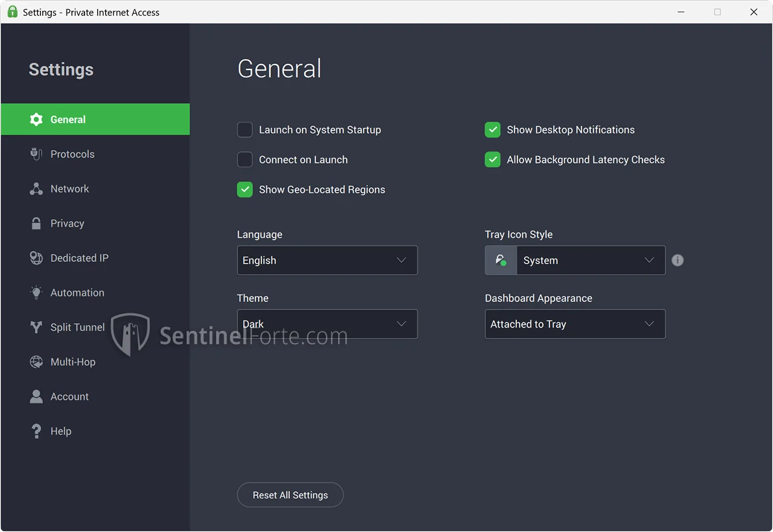Open the Language dropdown set to English
Image resolution: width=773 pixels, height=532 pixels.
[327, 260]
